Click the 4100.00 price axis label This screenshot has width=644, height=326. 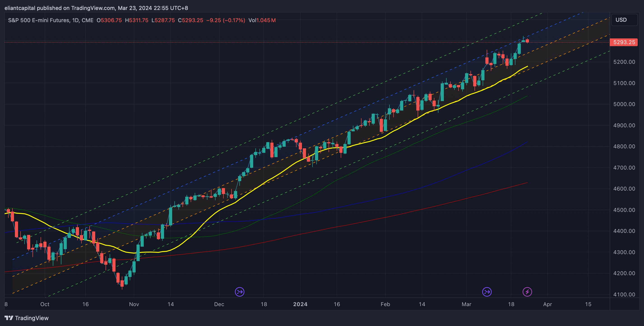[624, 294]
